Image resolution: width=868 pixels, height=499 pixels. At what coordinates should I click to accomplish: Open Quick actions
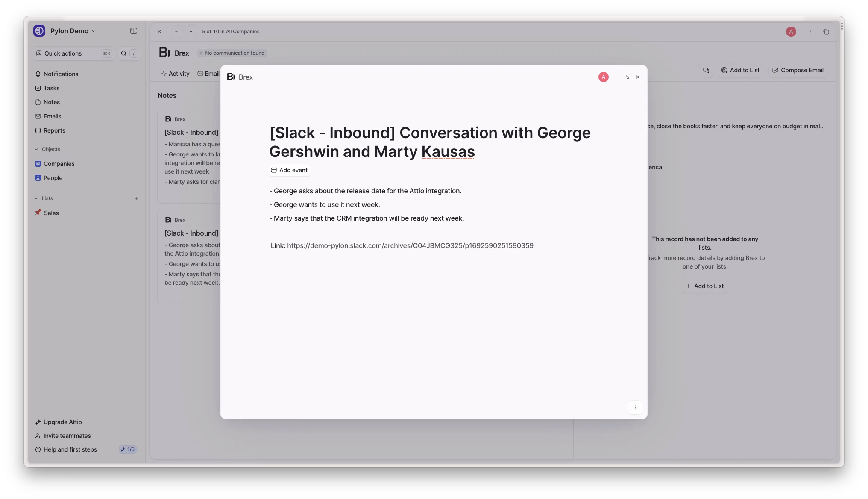click(x=74, y=53)
